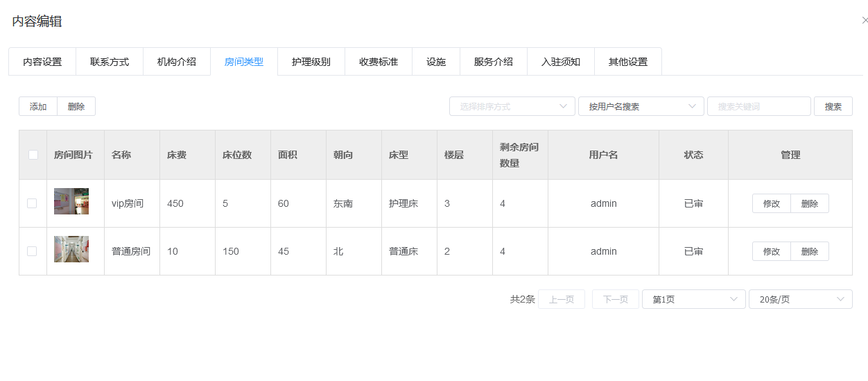Click the 床位数 value 150
This screenshot has width=868, height=381.
point(231,251)
